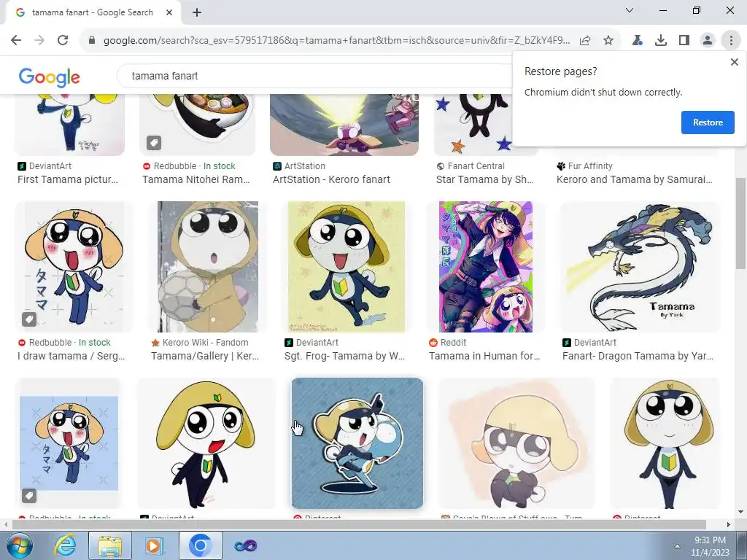Open Tamama on light blue square thumbnail
This screenshot has height=560, width=747.
pyautogui.click(x=69, y=443)
